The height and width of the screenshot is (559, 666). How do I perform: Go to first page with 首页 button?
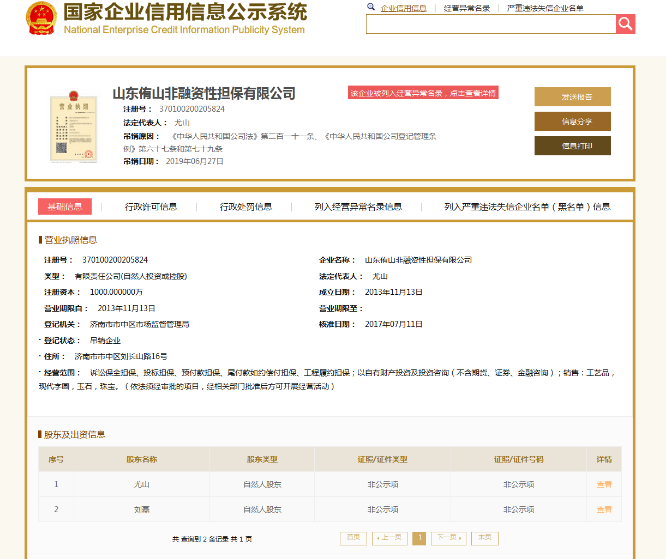click(x=353, y=538)
